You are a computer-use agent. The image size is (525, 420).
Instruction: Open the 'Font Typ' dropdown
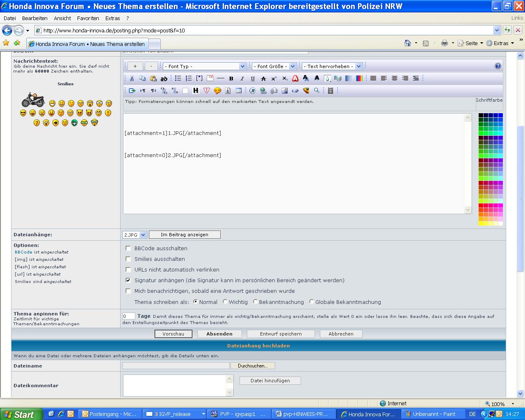pos(204,66)
